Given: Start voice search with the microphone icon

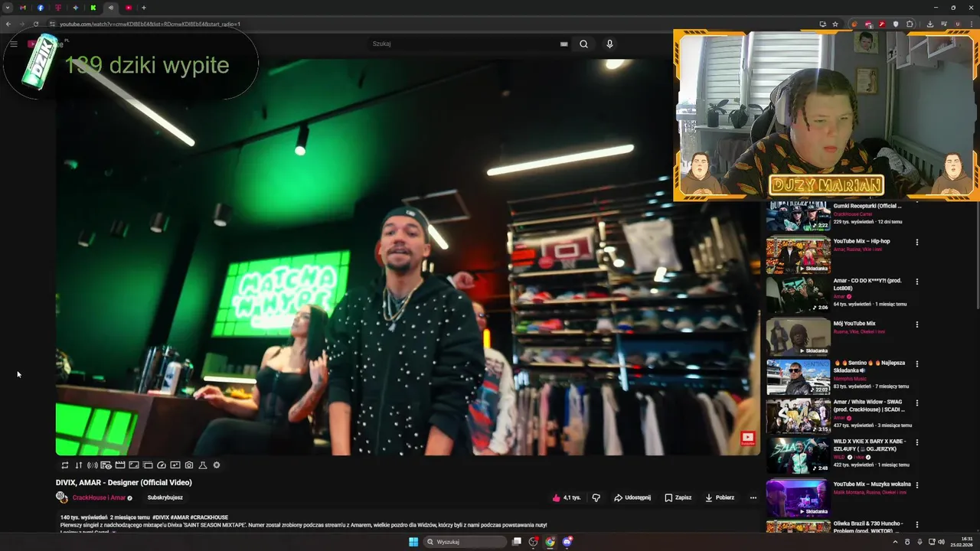Looking at the screenshot, I should 609,44.
